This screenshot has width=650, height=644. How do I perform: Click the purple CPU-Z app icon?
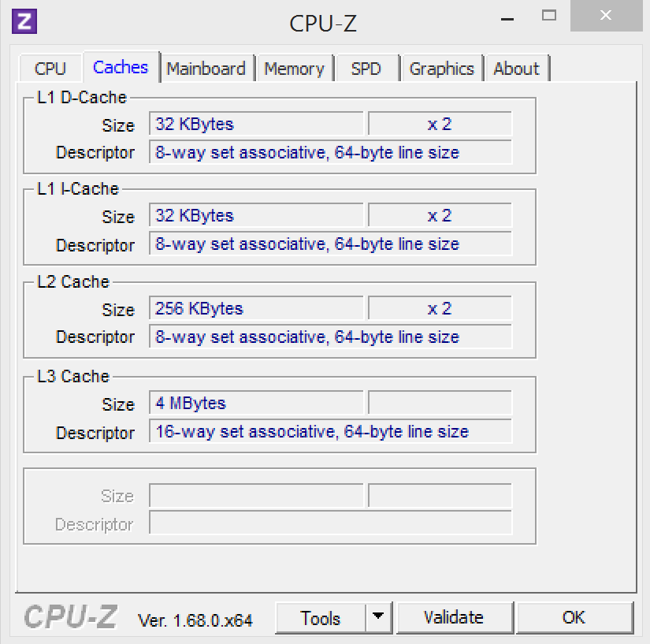tap(24, 21)
